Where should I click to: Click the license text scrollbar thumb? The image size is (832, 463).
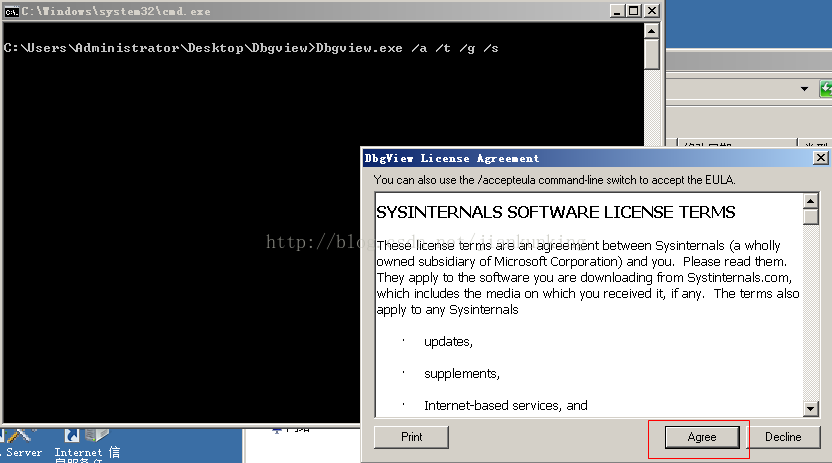pyautogui.click(x=810, y=217)
